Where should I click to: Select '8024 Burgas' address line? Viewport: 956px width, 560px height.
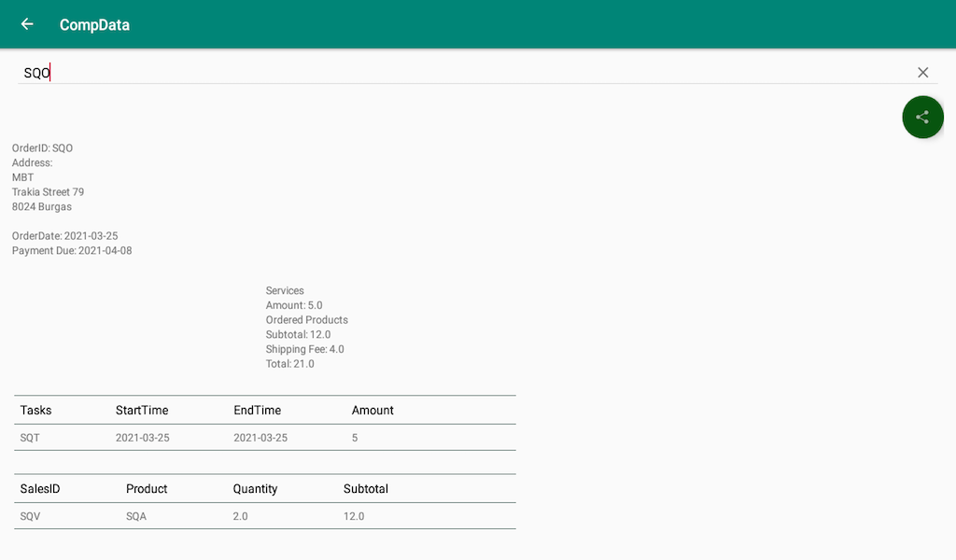41,206
